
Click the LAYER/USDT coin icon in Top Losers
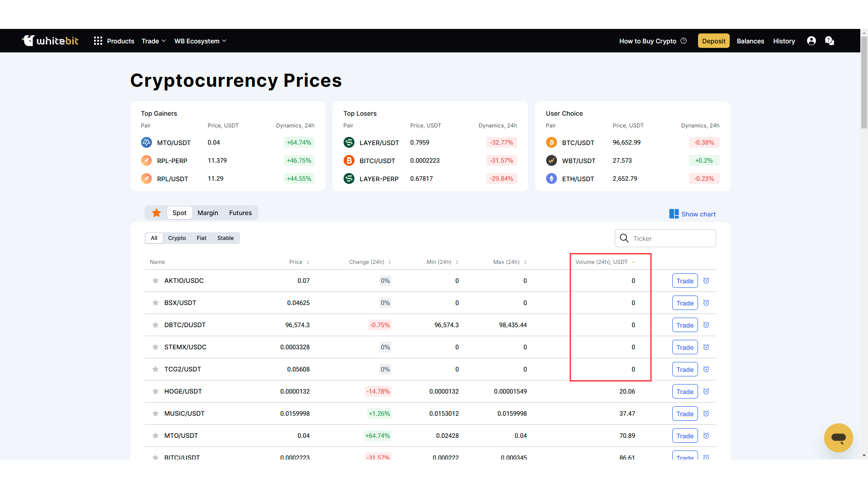(349, 142)
